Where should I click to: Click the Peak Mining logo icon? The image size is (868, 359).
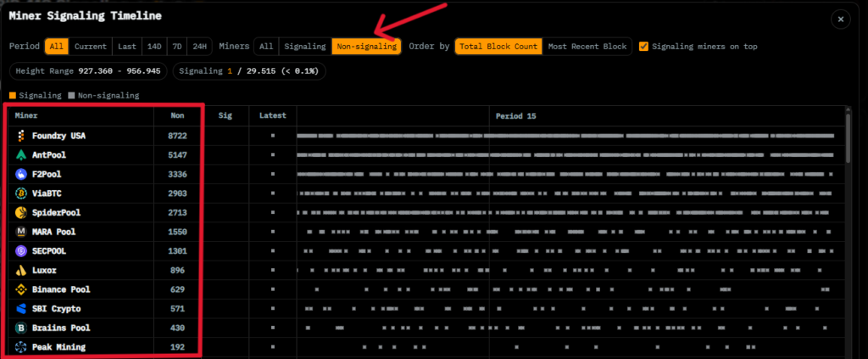click(x=21, y=347)
